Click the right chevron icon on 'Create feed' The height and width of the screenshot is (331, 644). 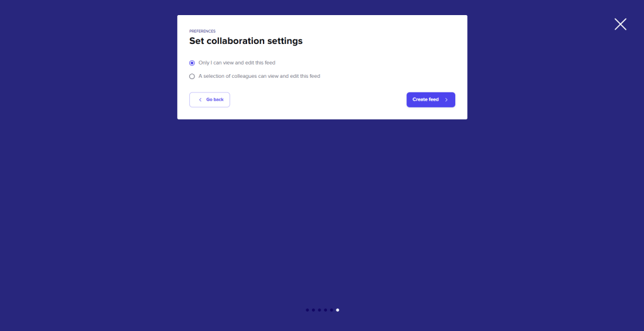tap(447, 100)
